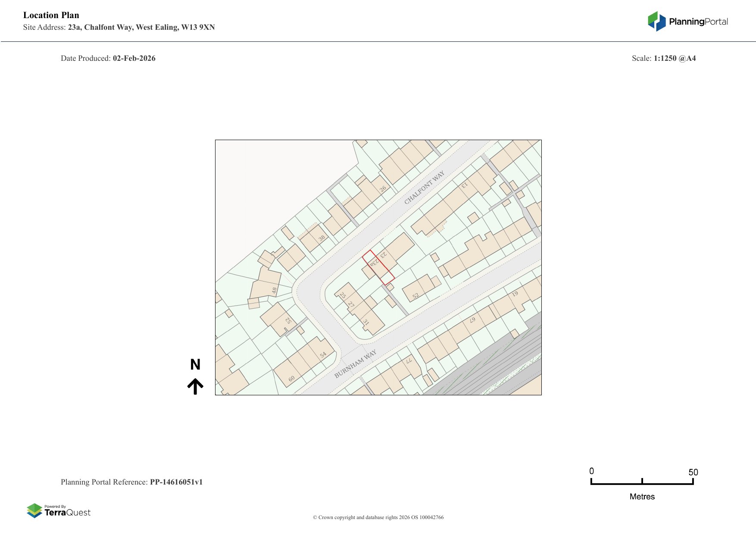This screenshot has width=756, height=535.
Task: Click the bold letter N compass label
Action: [x=195, y=365]
